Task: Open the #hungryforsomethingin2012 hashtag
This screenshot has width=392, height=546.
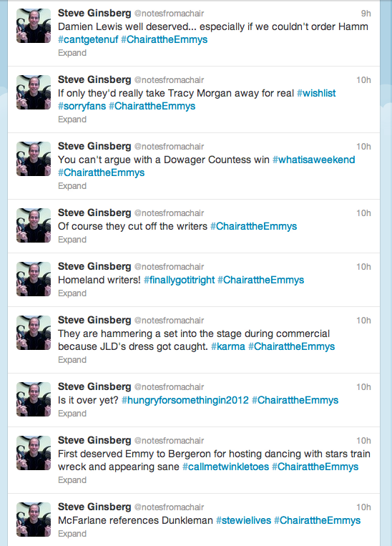Action: pos(185,401)
